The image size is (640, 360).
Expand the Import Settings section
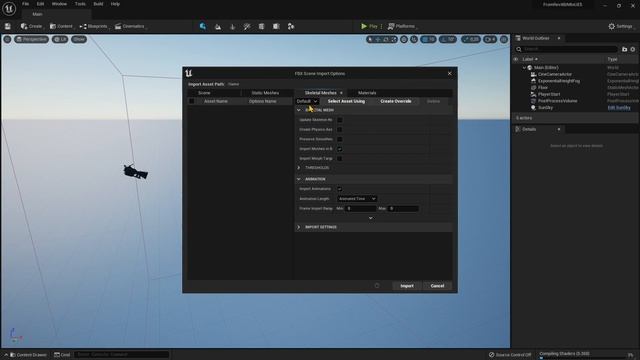click(299, 227)
